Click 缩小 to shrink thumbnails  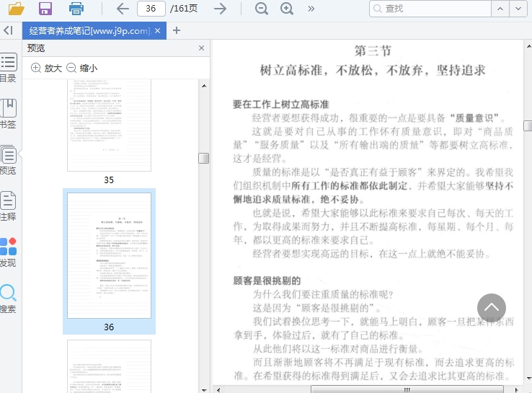pos(81,68)
